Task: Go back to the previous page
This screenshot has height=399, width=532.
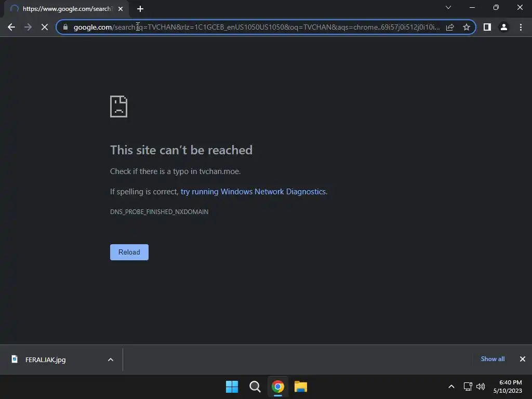Action: [11, 27]
